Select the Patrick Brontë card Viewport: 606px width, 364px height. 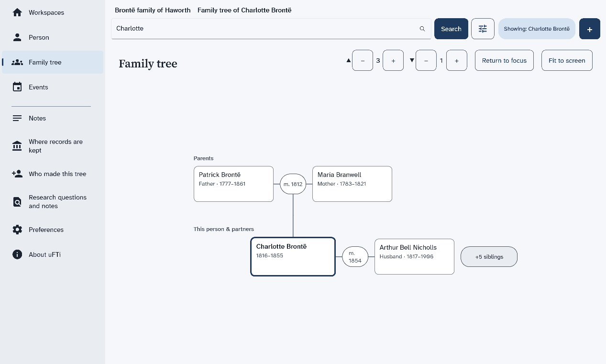point(233,184)
